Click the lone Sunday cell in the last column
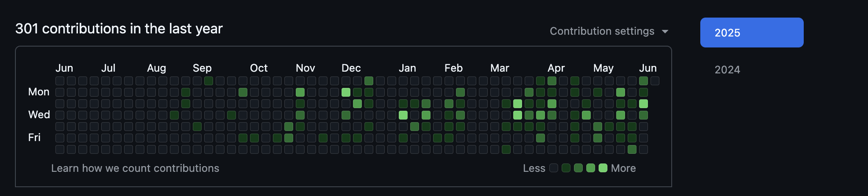Image resolution: width=868 pixels, height=196 pixels. 655,81
